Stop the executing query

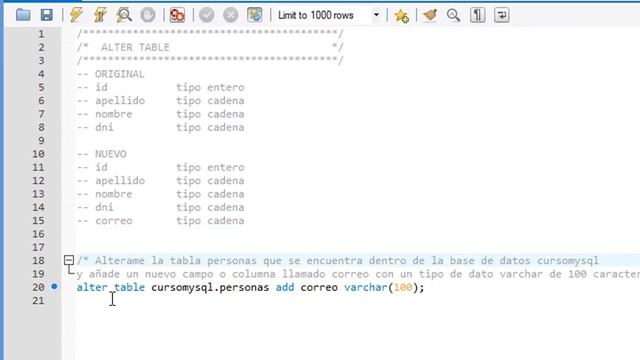(148, 15)
